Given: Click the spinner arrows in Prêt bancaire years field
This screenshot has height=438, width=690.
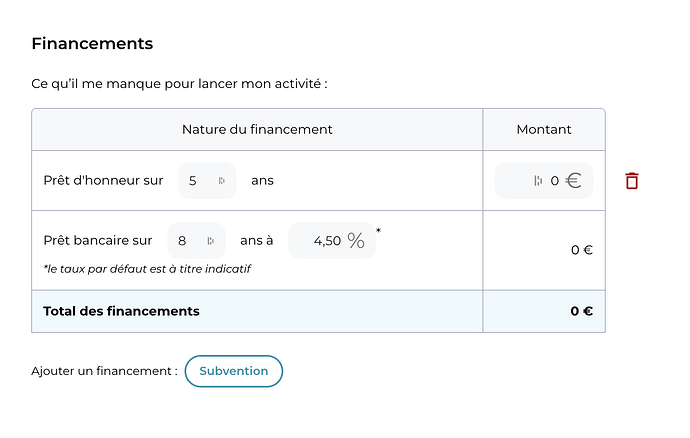Looking at the screenshot, I should tap(210, 241).
